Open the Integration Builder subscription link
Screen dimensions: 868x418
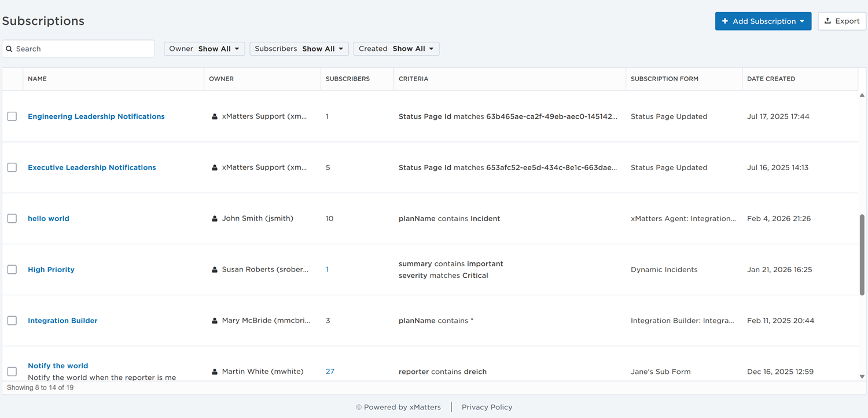tap(62, 321)
